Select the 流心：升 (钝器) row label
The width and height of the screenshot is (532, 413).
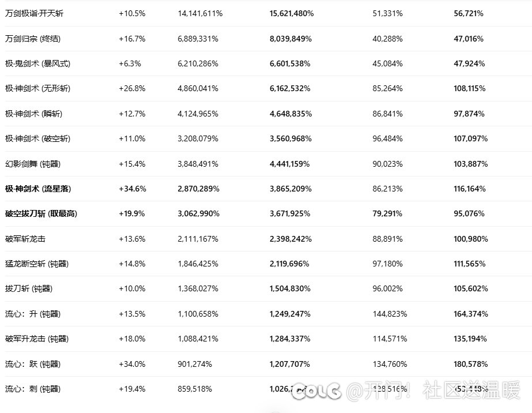tap(33, 314)
